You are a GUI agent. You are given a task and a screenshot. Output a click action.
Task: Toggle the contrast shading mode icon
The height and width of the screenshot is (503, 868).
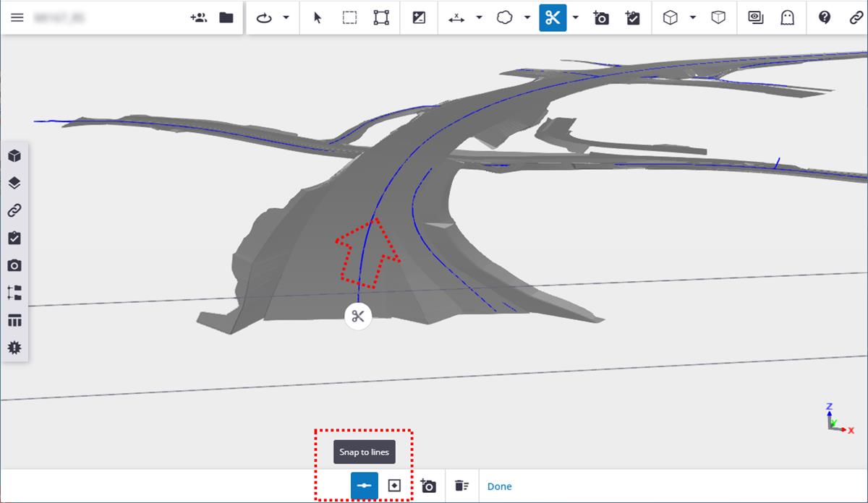(418, 17)
